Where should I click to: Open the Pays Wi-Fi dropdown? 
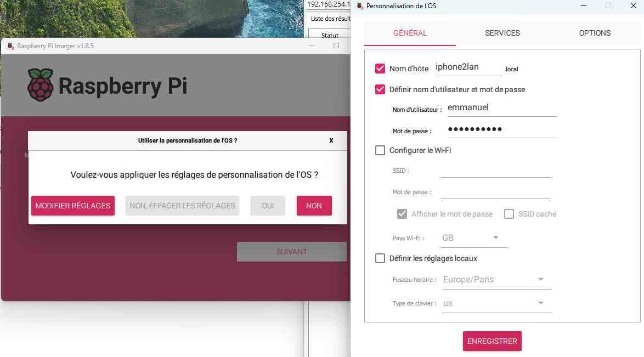pos(473,238)
